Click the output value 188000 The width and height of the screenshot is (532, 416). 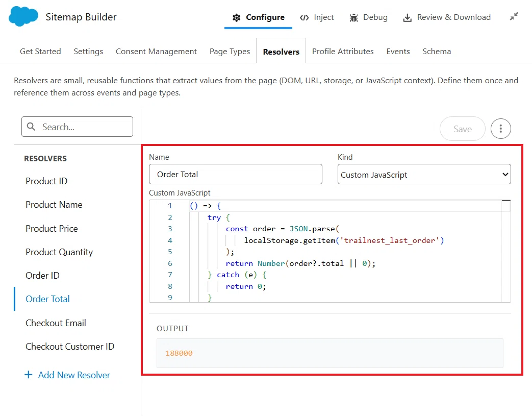click(179, 353)
